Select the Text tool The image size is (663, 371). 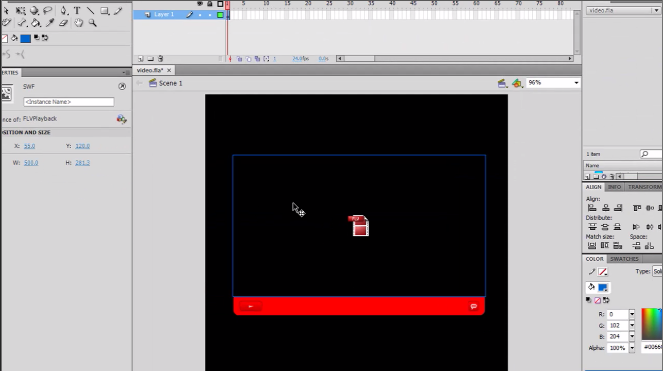(x=77, y=11)
